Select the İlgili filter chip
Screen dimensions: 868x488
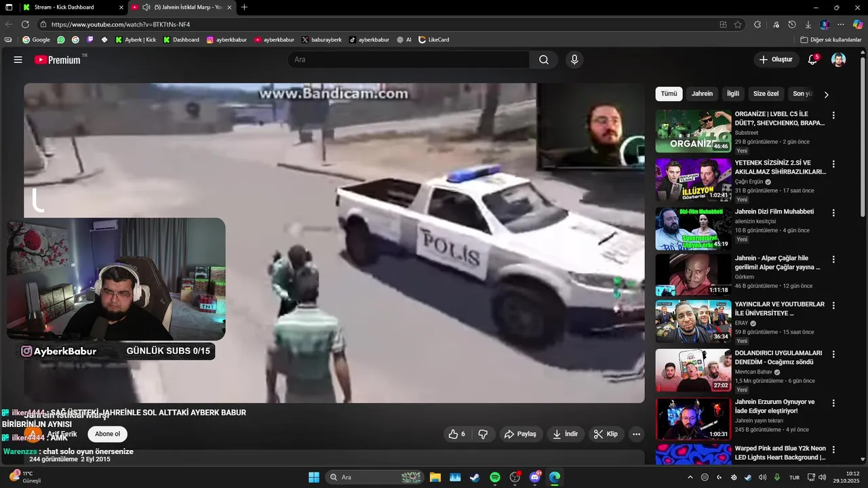pyautogui.click(x=733, y=94)
